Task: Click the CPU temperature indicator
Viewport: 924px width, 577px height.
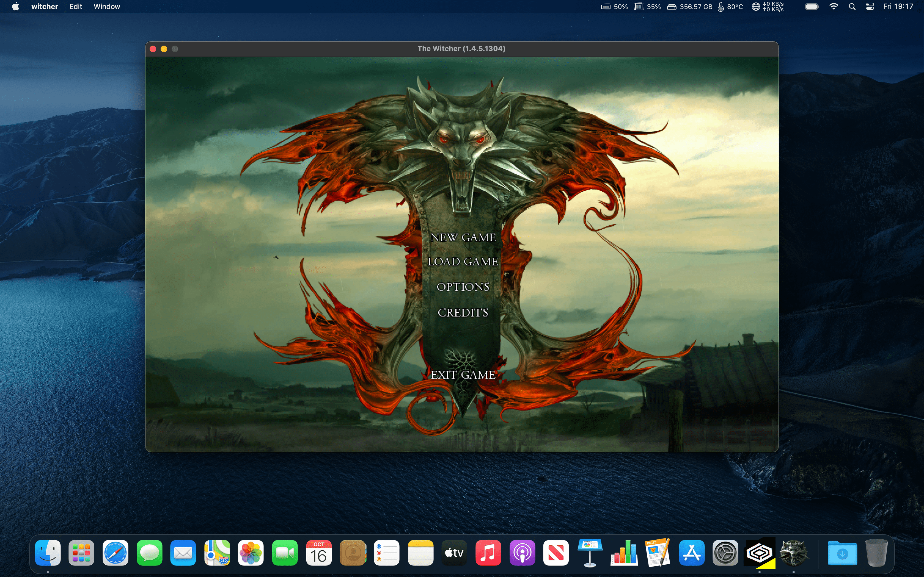Action: coord(730,7)
